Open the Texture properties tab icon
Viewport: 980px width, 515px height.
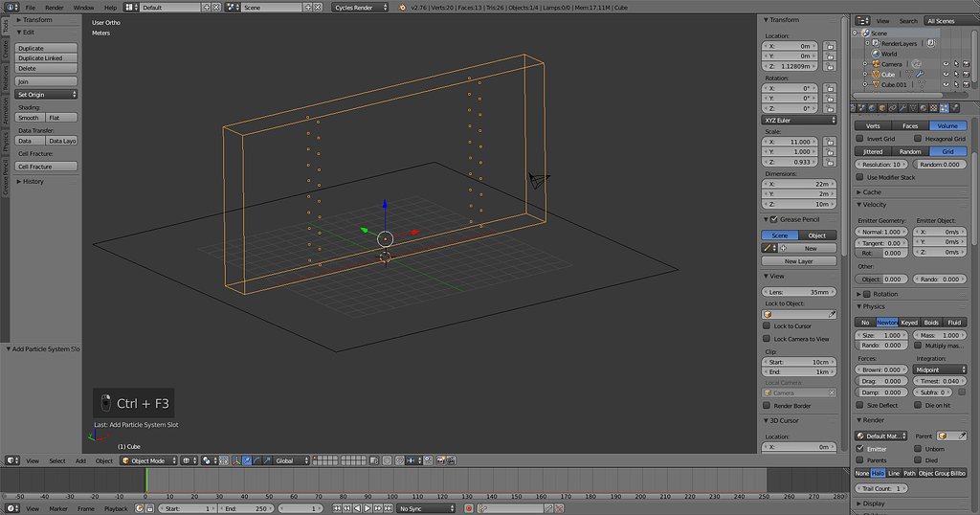coord(934,108)
